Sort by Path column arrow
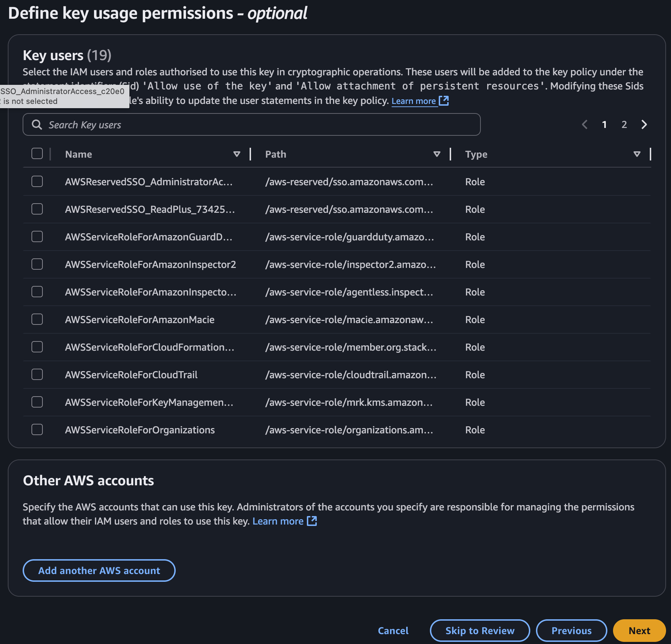 tap(437, 154)
